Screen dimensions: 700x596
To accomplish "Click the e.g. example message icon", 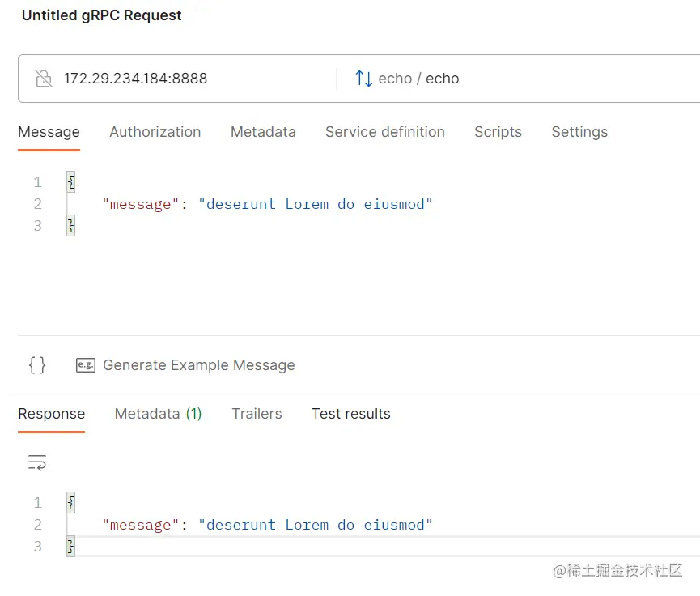I will [x=85, y=365].
